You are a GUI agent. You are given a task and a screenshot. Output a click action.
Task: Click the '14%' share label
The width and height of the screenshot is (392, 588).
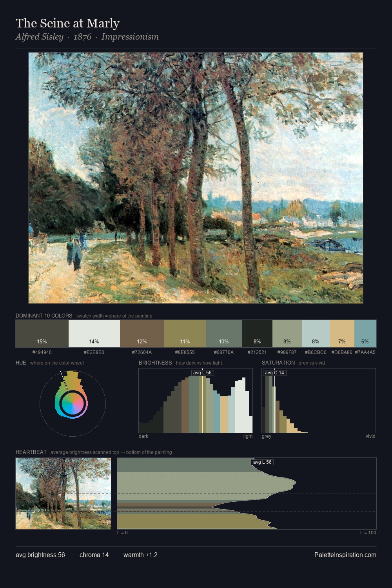coord(94,341)
